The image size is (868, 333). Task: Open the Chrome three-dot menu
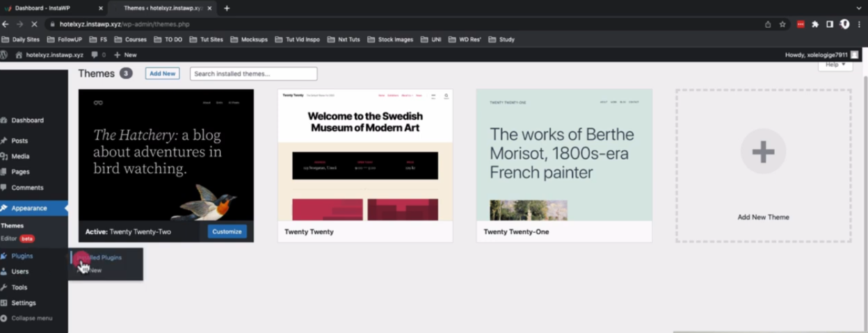click(x=860, y=24)
